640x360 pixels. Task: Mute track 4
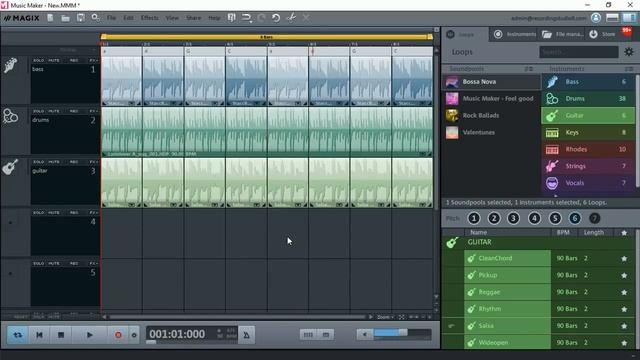[53, 213]
